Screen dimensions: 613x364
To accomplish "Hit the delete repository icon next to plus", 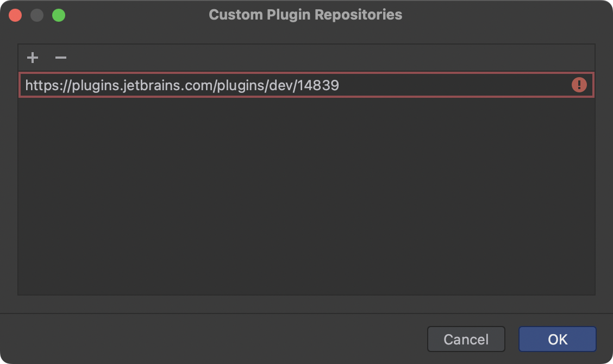I will tap(60, 58).
